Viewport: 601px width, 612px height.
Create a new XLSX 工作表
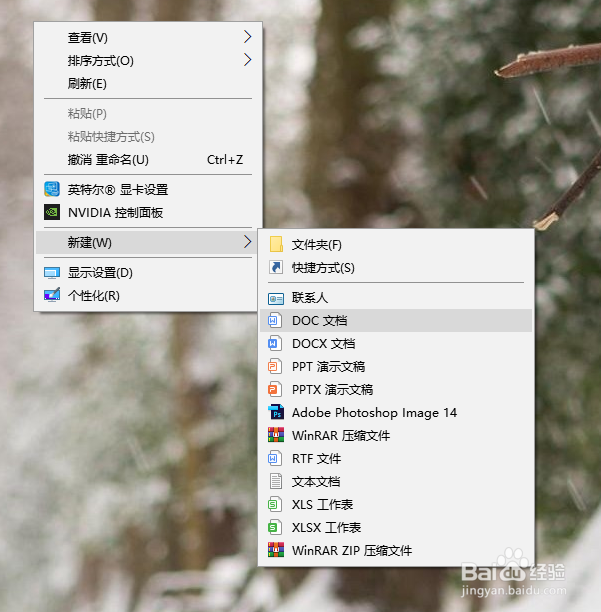click(x=396, y=528)
